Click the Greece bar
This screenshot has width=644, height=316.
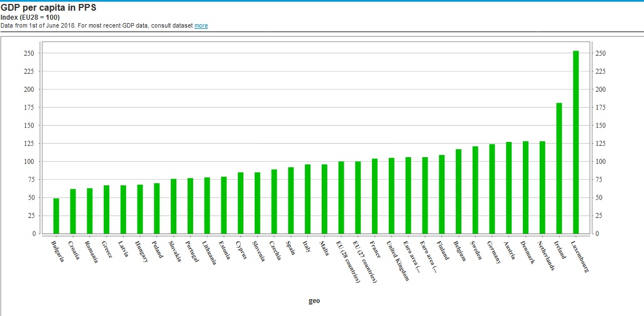coord(106,209)
